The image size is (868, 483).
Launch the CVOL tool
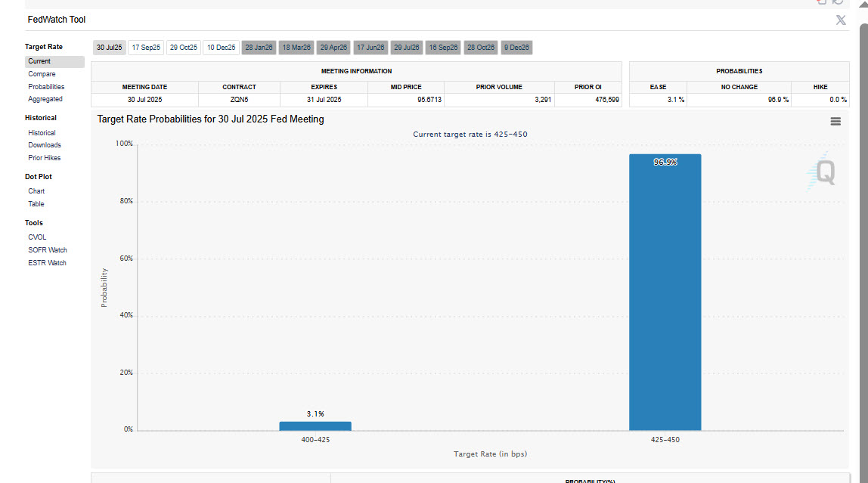click(x=36, y=237)
